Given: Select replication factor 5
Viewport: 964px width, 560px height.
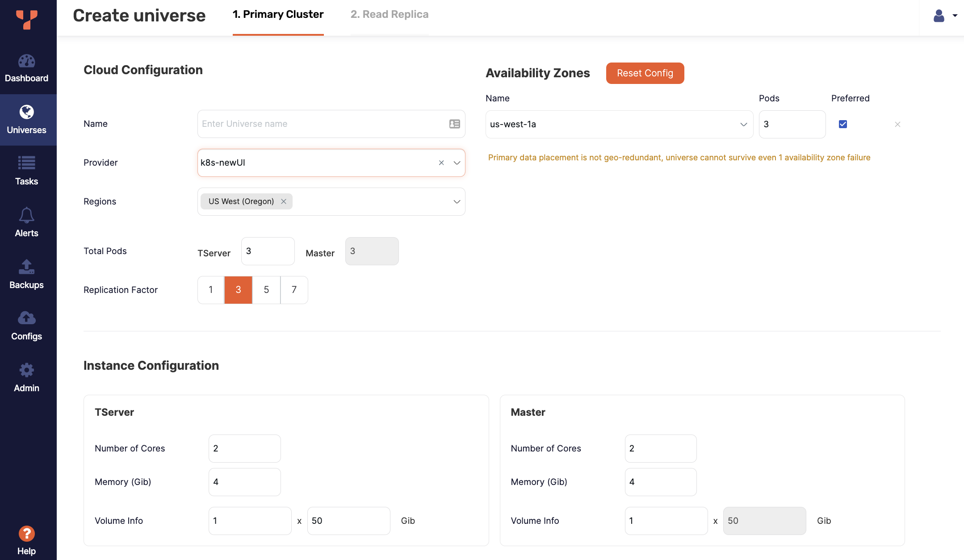Looking at the screenshot, I should point(266,290).
